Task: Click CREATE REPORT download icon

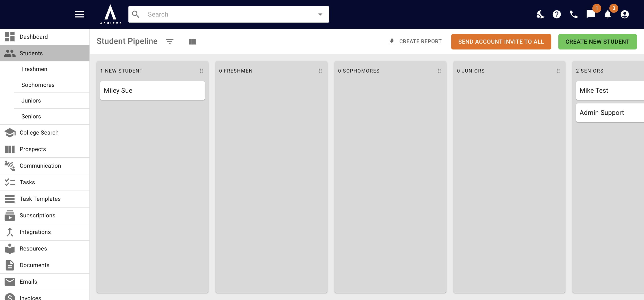Action: pos(392,42)
